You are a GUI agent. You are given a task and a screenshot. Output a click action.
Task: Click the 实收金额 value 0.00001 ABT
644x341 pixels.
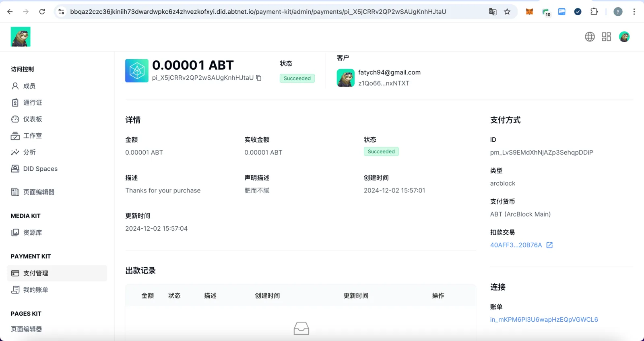(x=263, y=152)
